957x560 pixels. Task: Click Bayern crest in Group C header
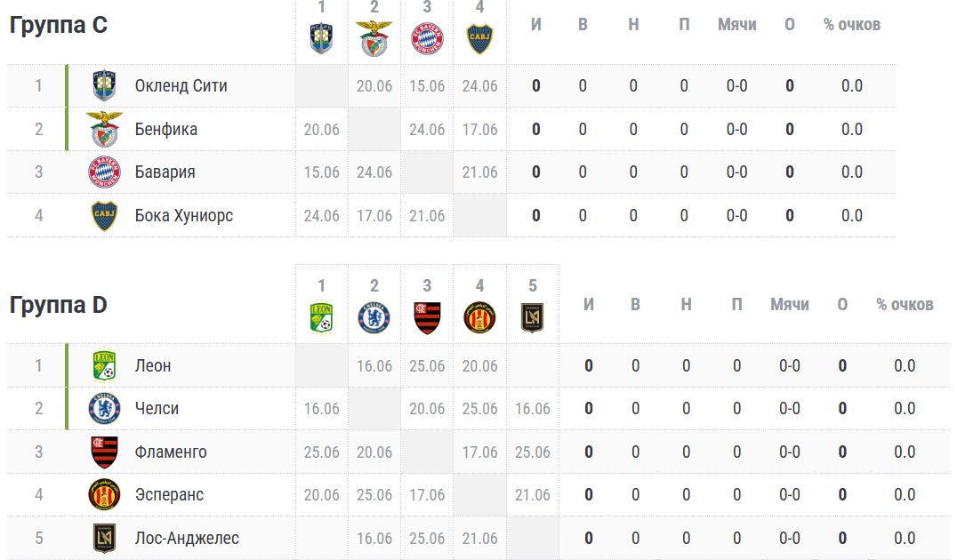click(427, 39)
